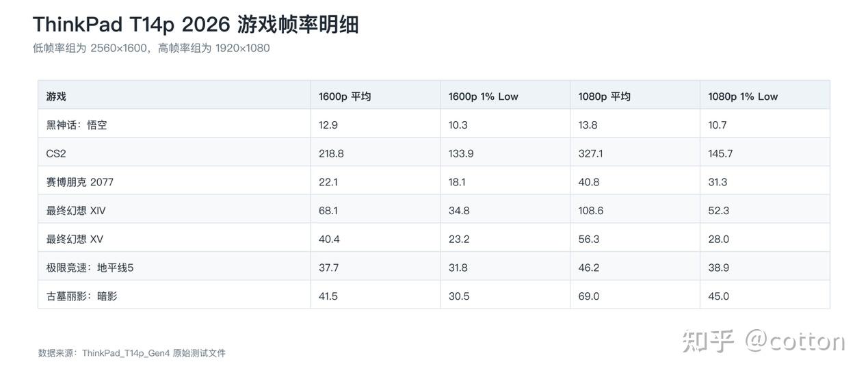Select the 218.8 value in CS2 row
This screenshot has width=868, height=375.
pos(331,153)
